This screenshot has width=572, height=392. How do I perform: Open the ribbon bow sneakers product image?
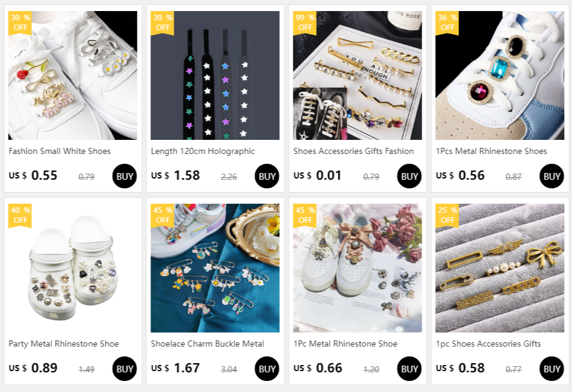coord(357,268)
